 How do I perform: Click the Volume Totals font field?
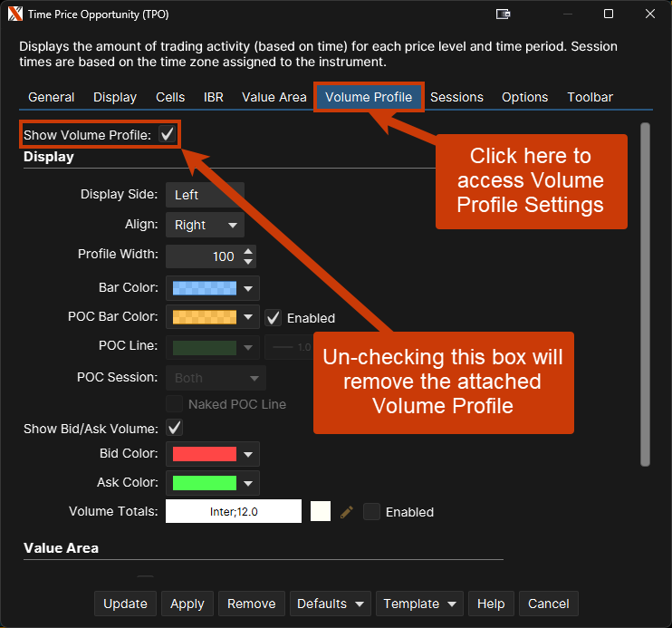(234, 512)
